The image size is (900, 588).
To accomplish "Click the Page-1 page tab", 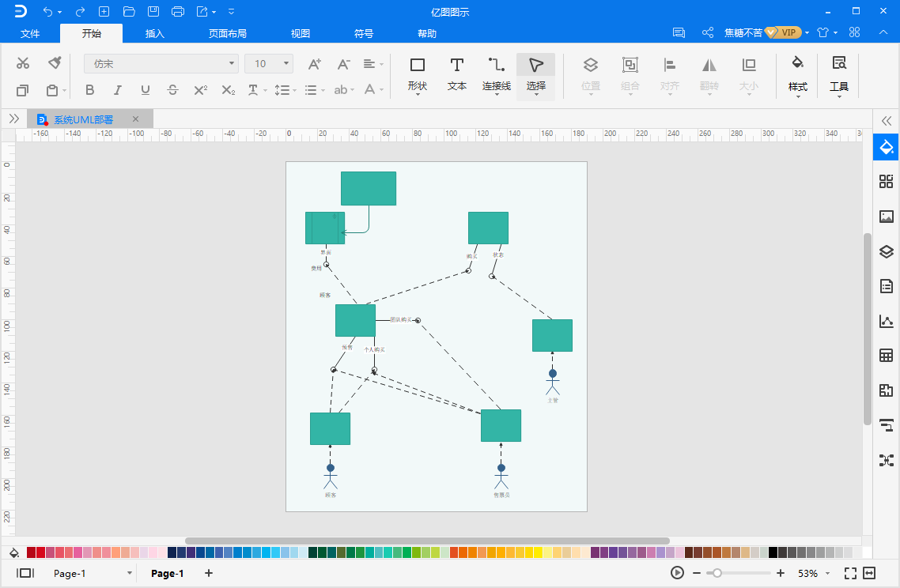I will (167, 573).
